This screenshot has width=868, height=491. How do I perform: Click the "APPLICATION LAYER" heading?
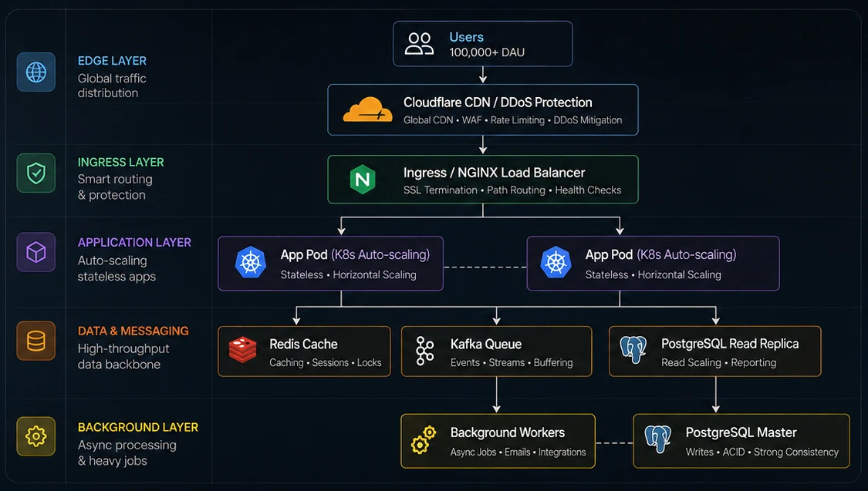tap(134, 242)
